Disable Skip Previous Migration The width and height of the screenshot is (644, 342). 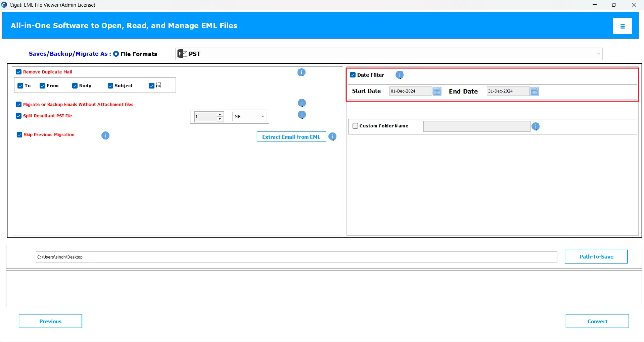click(x=19, y=135)
